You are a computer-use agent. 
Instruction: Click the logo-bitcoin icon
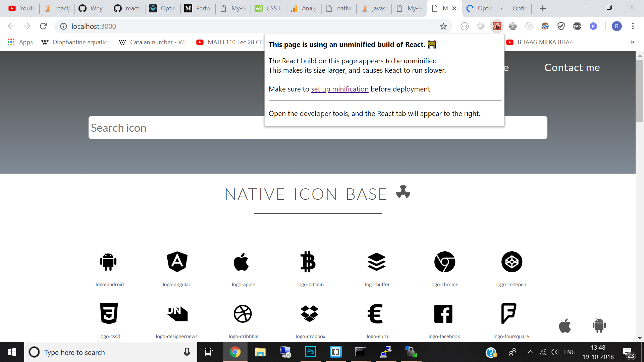[x=309, y=262]
